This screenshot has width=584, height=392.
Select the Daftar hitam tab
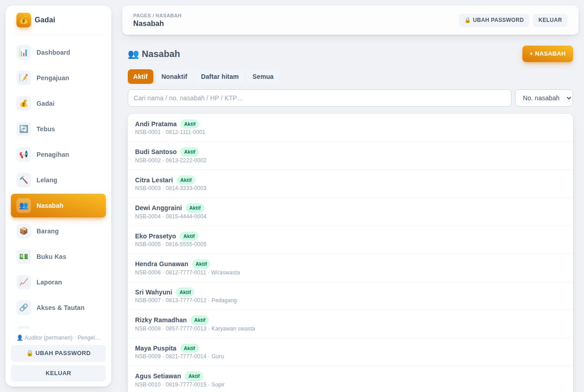click(220, 77)
